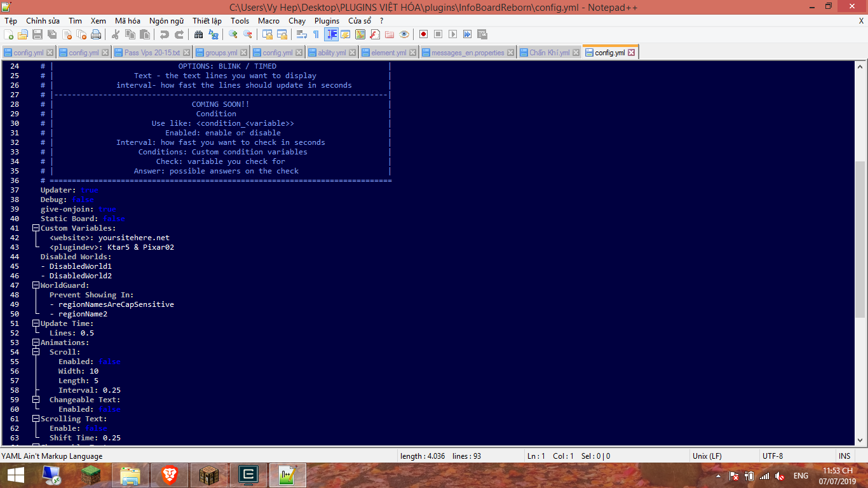868x488 pixels.
Task: Open the Tệp menu
Action: coord(11,21)
